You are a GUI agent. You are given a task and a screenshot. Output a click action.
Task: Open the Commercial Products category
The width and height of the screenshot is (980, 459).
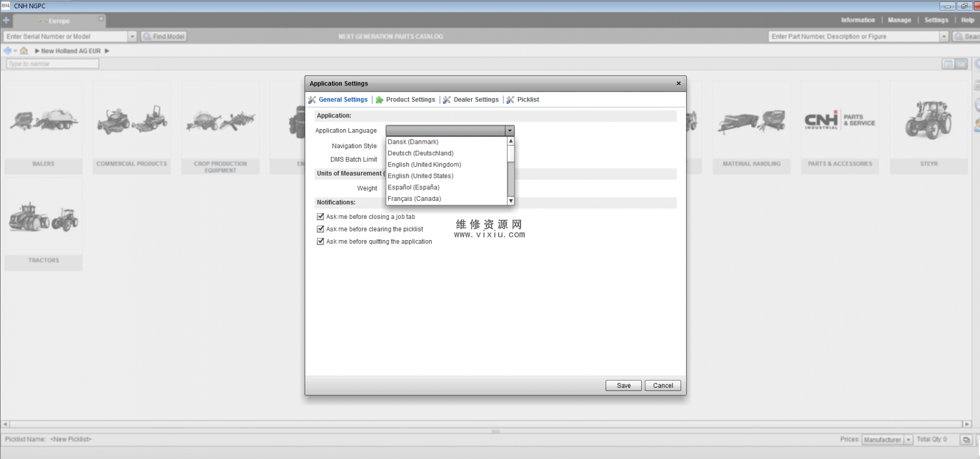click(x=132, y=127)
